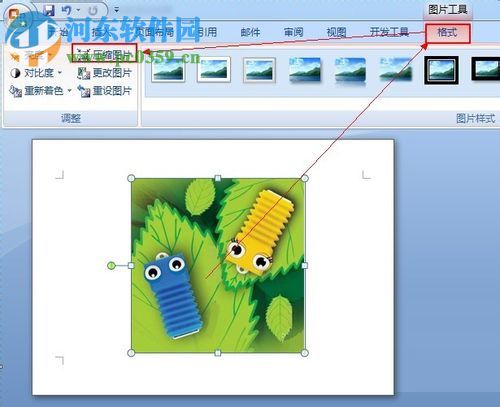This screenshot has height=407, width=500.
Task: Click the bottom-middle square sizing handle of picture
Action: (x=218, y=353)
